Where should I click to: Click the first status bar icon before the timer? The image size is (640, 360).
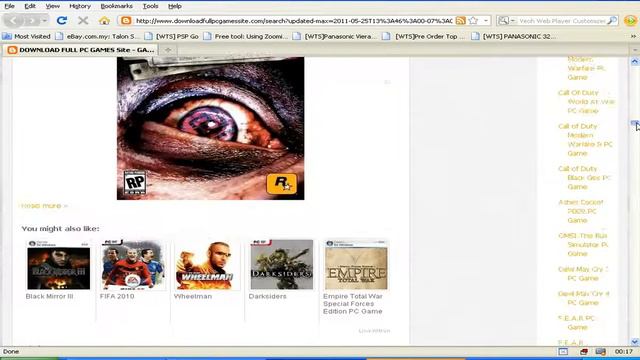pyautogui.click(x=563, y=351)
